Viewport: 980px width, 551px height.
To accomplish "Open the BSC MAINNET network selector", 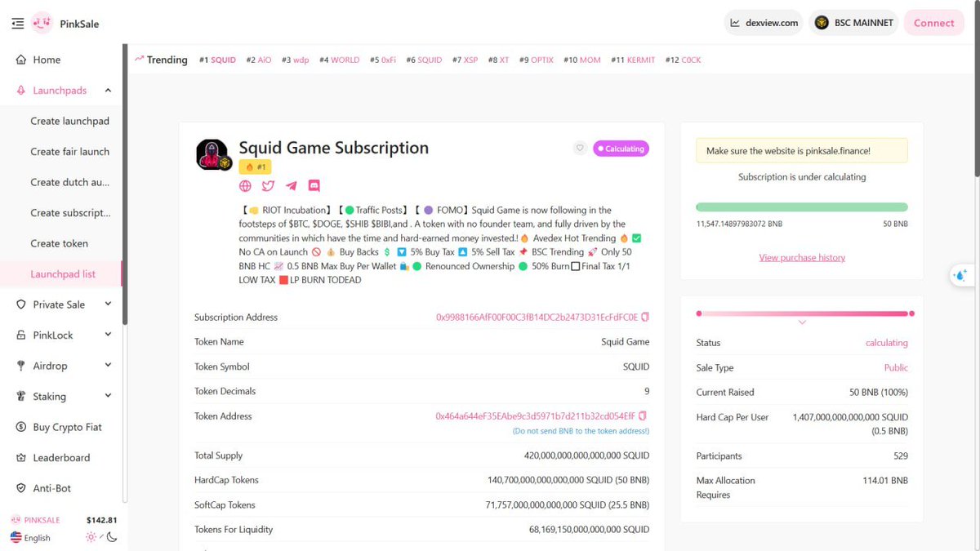I will pyautogui.click(x=853, y=23).
